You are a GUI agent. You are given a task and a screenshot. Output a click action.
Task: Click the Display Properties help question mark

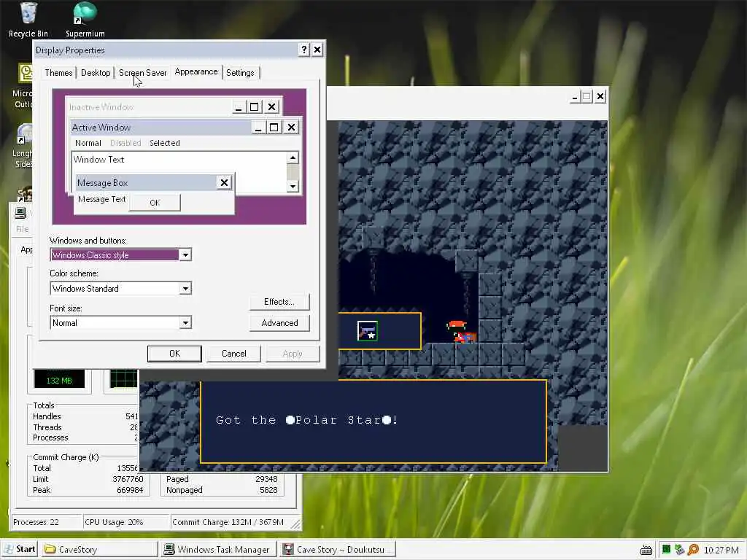click(304, 50)
